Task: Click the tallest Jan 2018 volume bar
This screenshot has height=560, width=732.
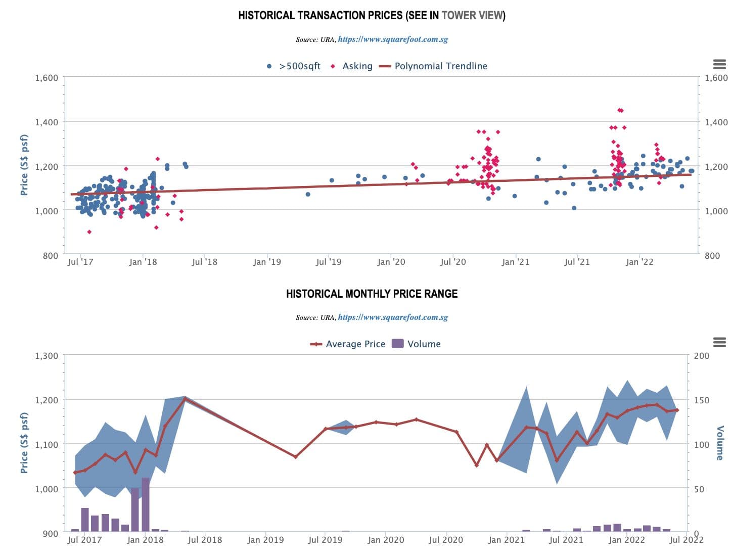Action: 146,504
